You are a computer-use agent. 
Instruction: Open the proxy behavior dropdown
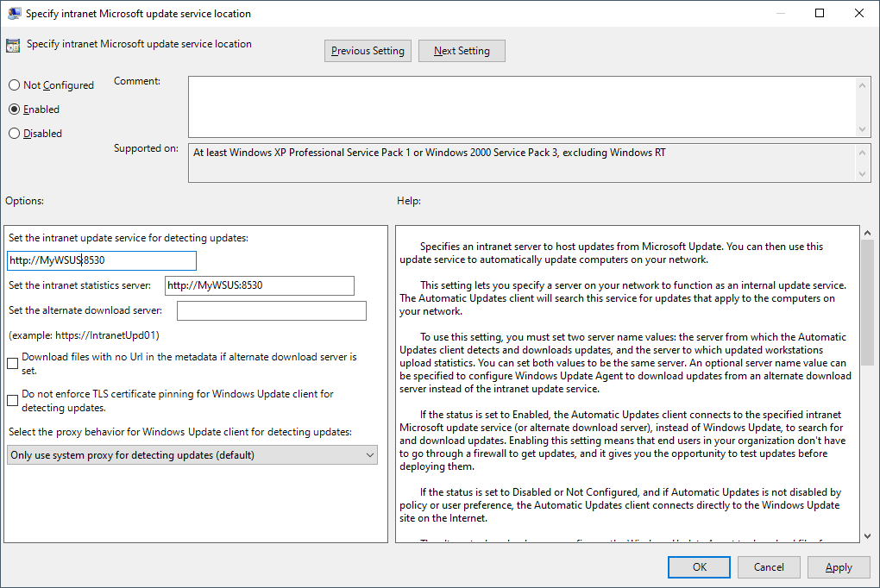point(192,455)
